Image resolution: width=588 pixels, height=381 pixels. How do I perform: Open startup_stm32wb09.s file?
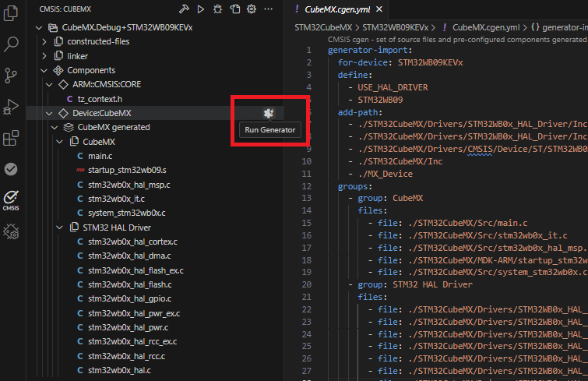[127, 170]
